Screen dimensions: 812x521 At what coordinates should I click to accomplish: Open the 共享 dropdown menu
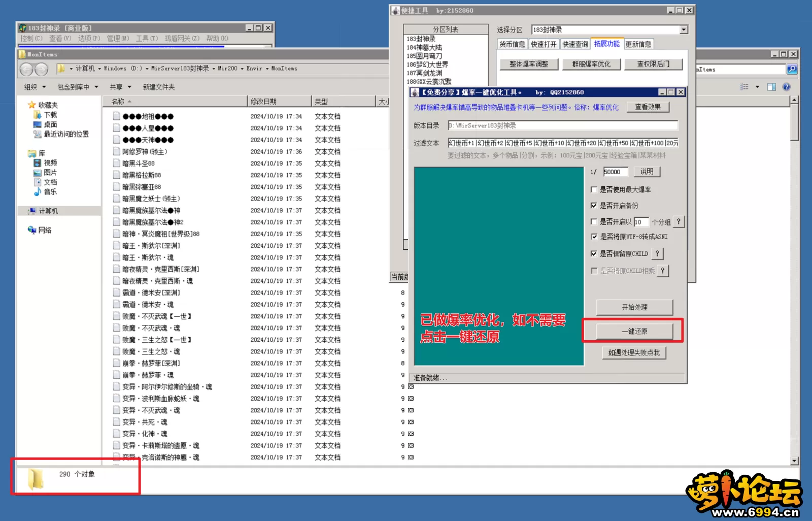(x=121, y=87)
